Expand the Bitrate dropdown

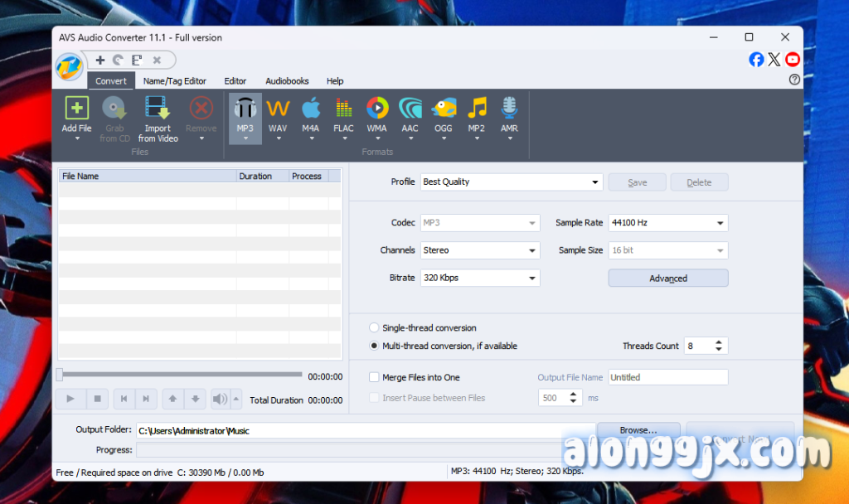coord(480,278)
